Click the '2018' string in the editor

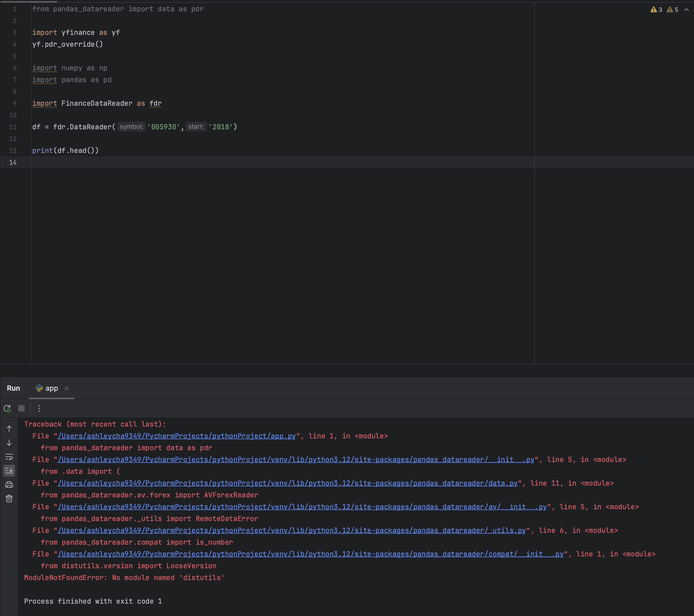(221, 127)
